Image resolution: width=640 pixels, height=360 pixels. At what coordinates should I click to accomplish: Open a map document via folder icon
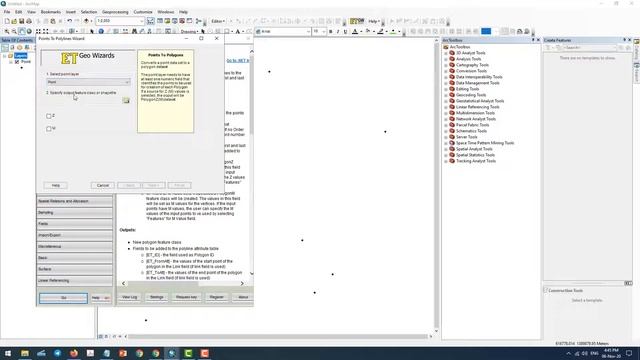[x=14, y=21]
